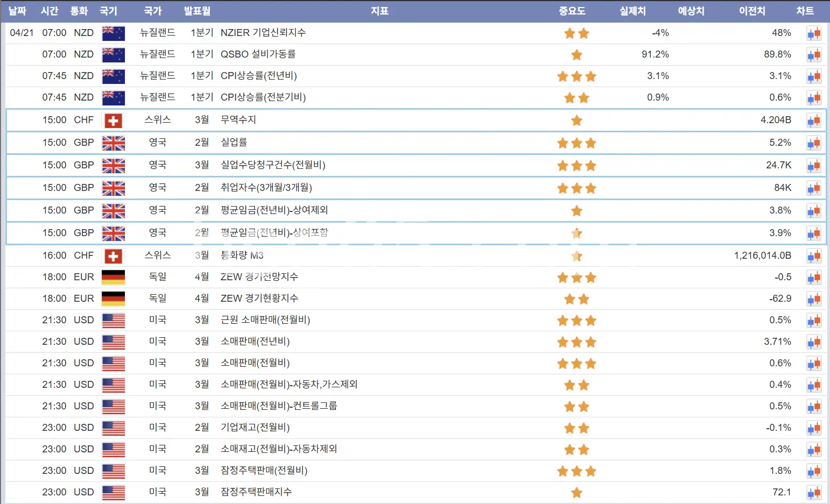Open the 취업자수(3개월/3개월) indicator
This screenshot has height=504, width=830.
(266, 188)
